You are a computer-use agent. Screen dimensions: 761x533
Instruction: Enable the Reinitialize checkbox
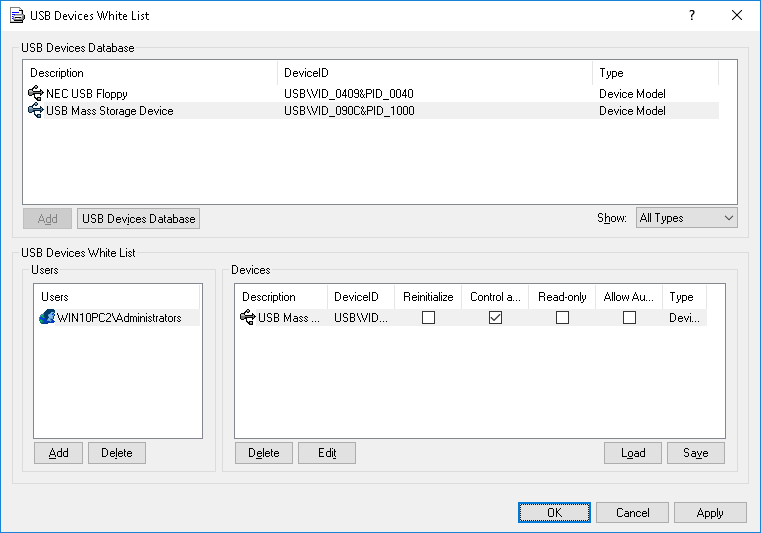428,318
